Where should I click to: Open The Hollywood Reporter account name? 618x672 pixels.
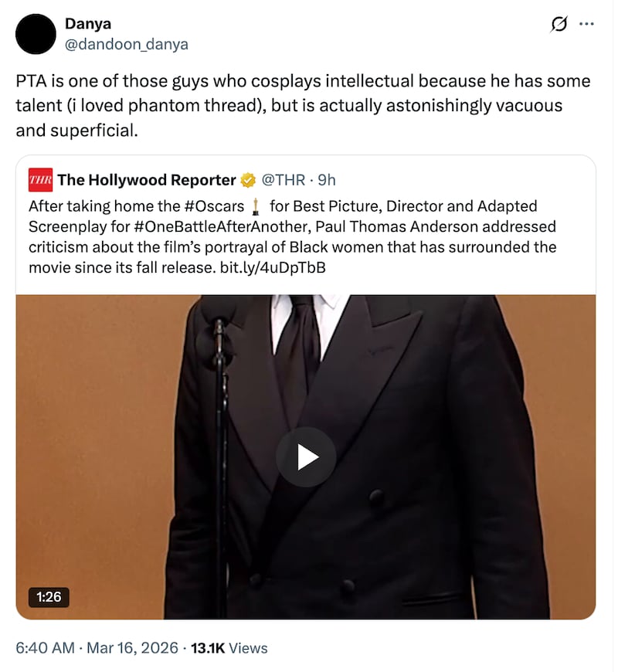click(x=146, y=181)
